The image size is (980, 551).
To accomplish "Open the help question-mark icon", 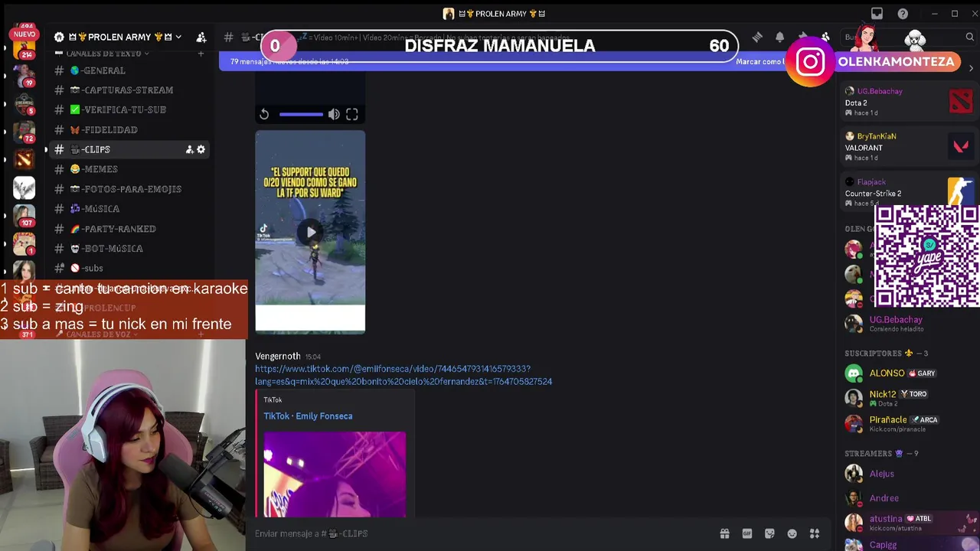I will coord(903,13).
